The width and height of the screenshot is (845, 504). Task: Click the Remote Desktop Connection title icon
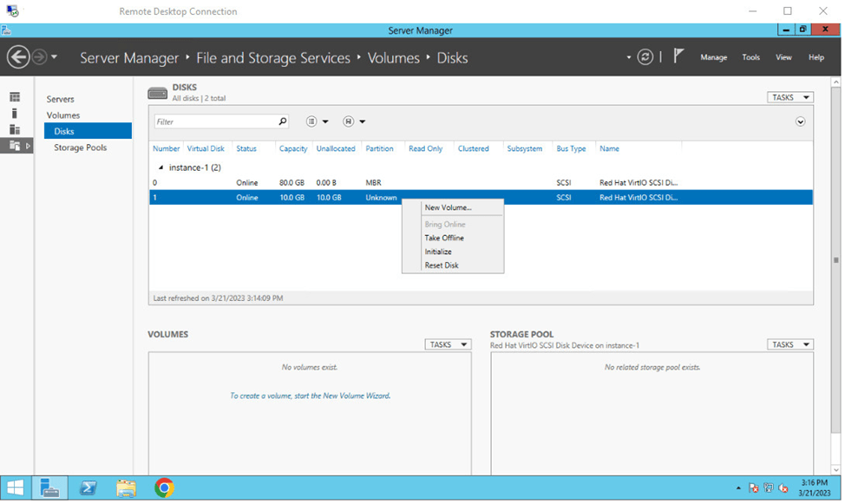point(12,10)
